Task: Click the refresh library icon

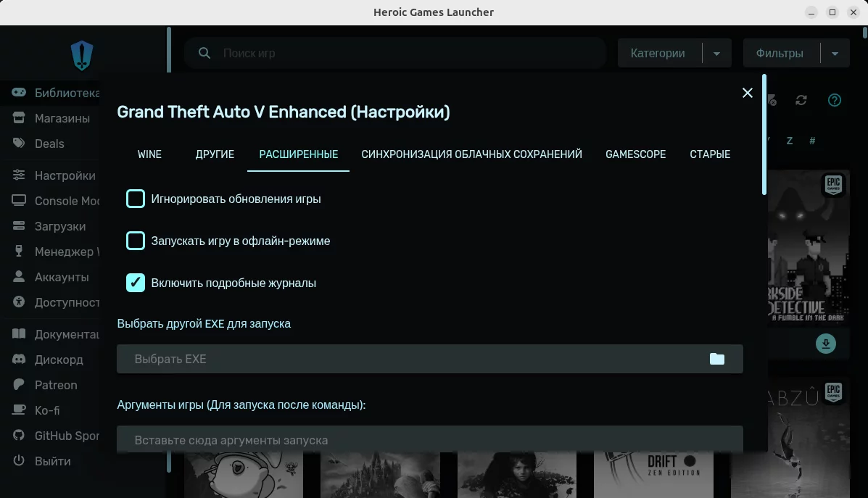Action: (x=801, y=100)
